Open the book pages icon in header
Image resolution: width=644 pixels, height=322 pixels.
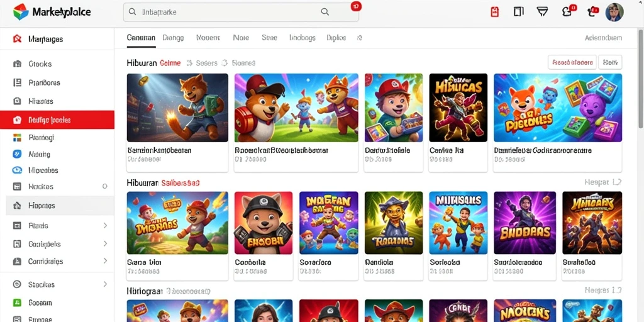[519, 12]
